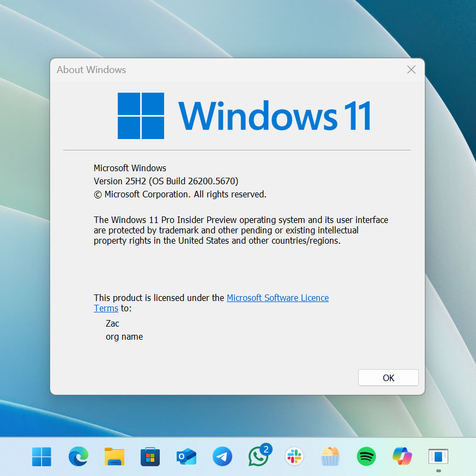Open Microsoft Edge from the taskbar
This screenshot has width=476, height=476.
click(78, 456)
